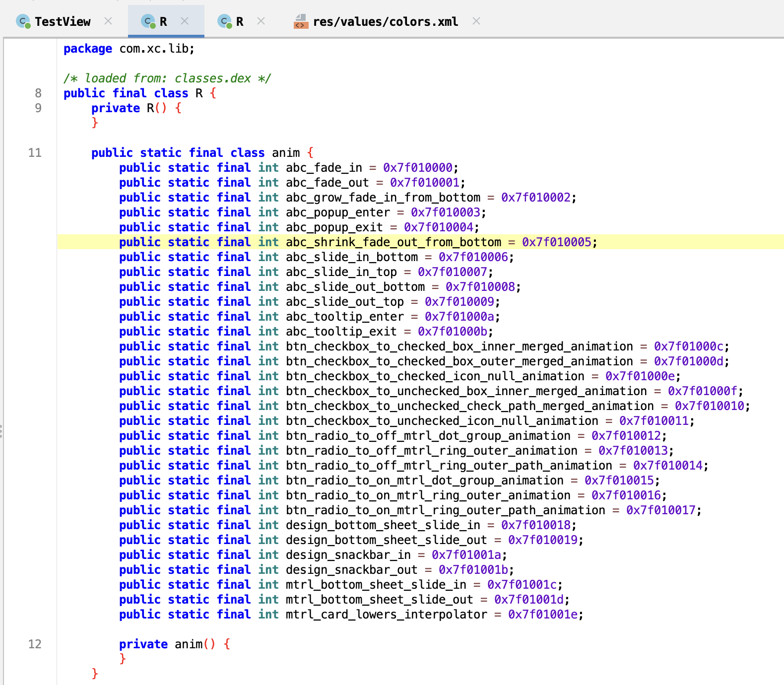Click line number 11 in the gutter

pos(35,153)
